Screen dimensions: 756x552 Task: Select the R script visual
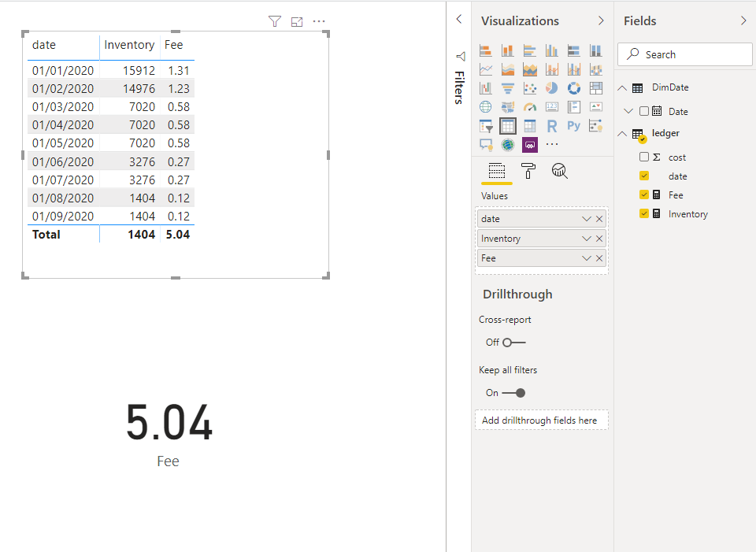pos(551,126)
